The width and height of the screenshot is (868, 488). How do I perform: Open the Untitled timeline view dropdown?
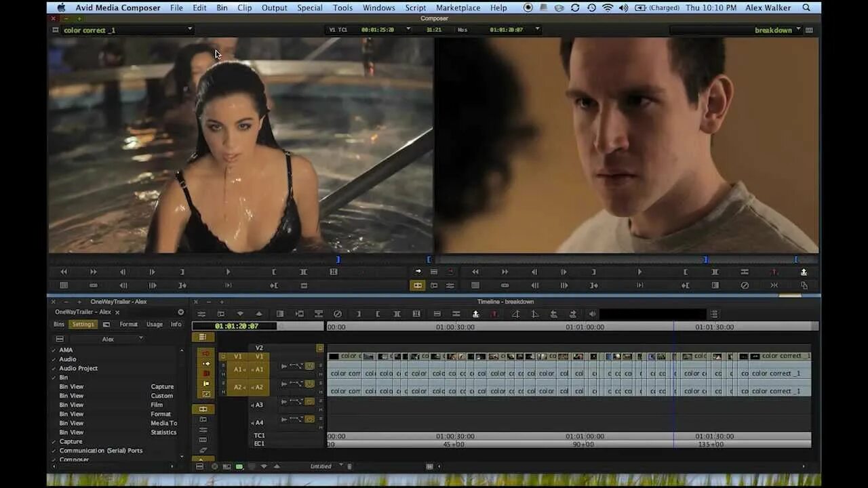pos(340,466)
